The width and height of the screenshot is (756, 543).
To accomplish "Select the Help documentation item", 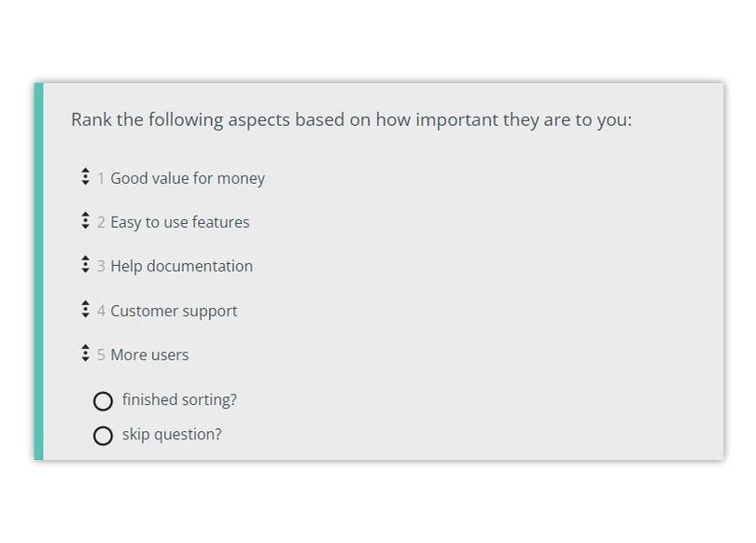I will coord(181,266).
